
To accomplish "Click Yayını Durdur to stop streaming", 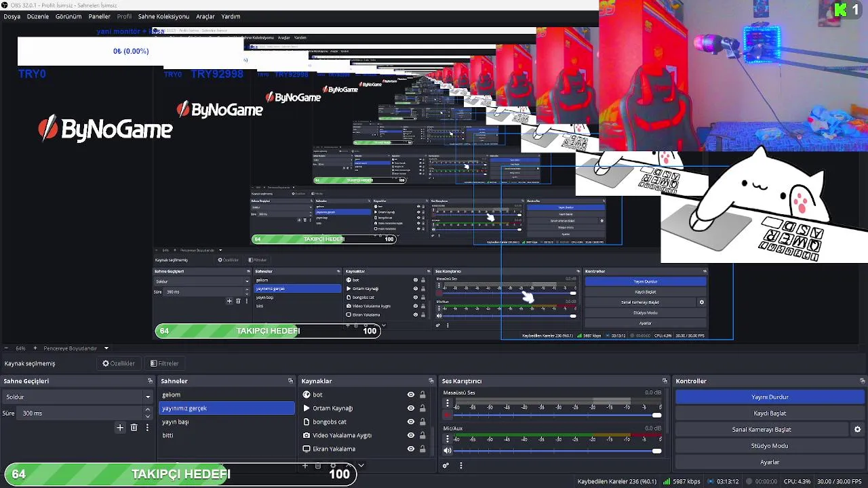I will coord(770,396).
